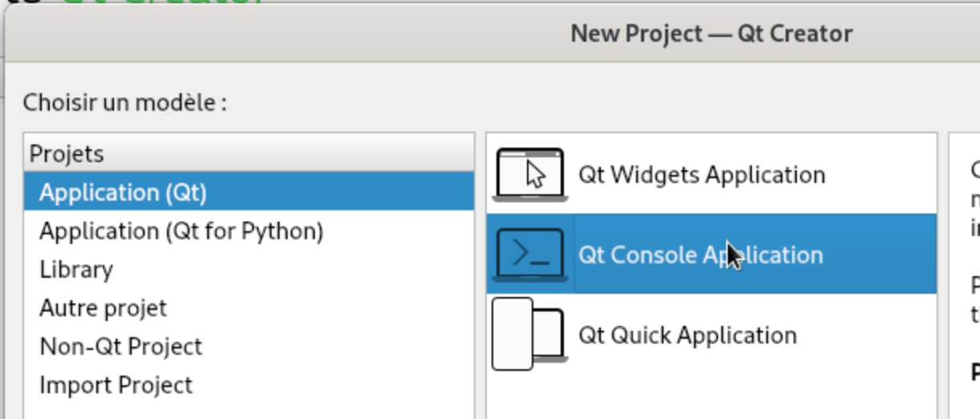Open the Import Project category

coord(116,385)
